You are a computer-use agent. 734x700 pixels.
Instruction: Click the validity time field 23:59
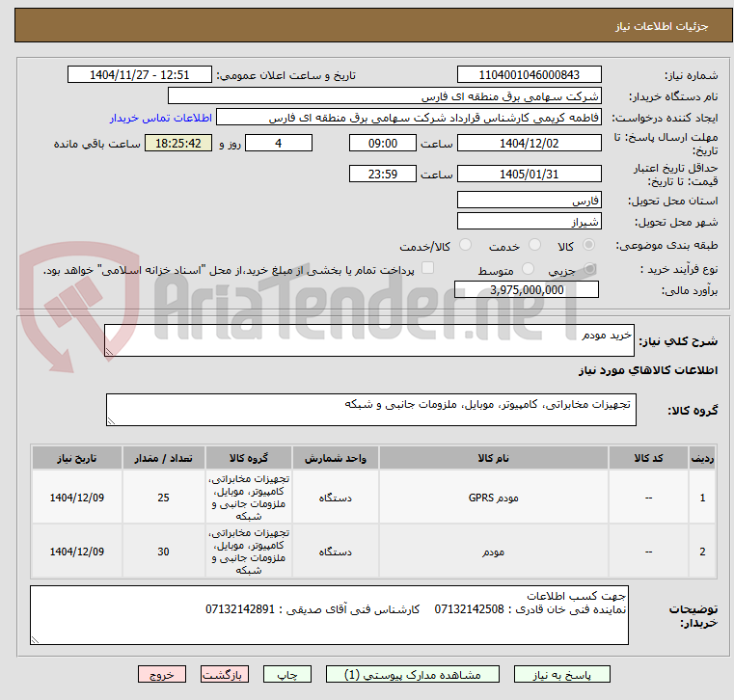pos(383,175)
